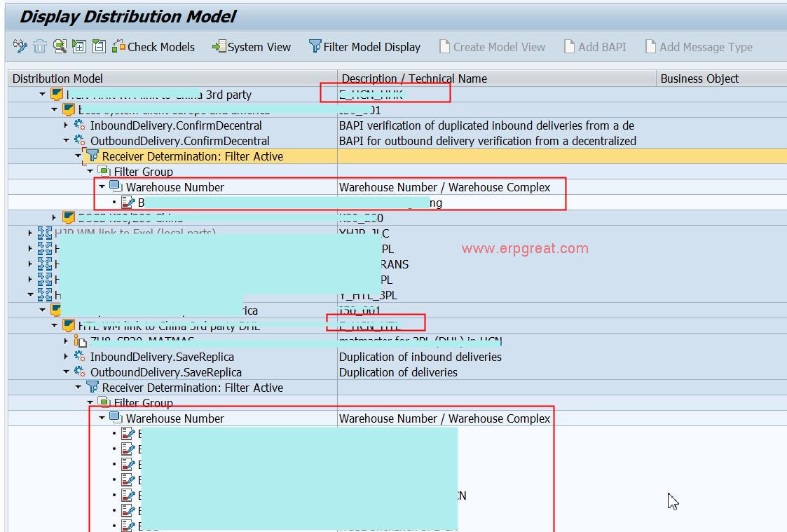Image resolution: width=787 pixels, height=532 pixels.
Task: Select 'BAPI for outbound delivery verification' description
Action: tap(487, 141)
